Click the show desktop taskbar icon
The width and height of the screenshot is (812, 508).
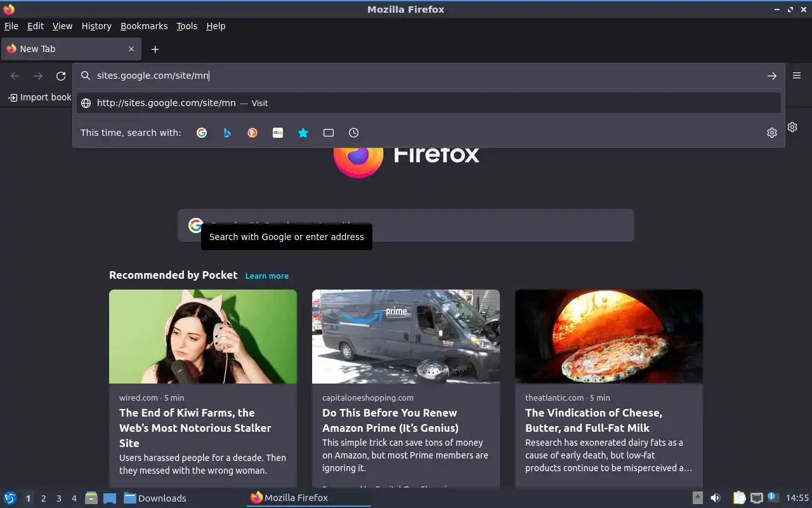(x=109, y=498)
